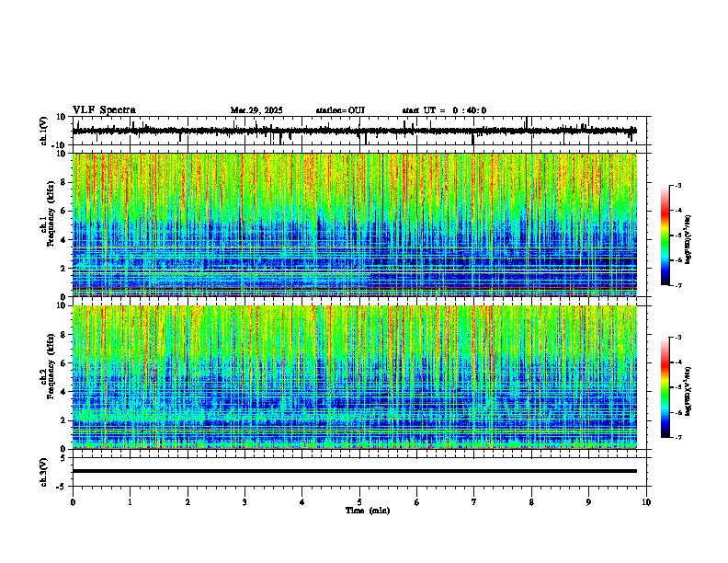This screenshot has height=563, width=728.
Task: Click the time axis tick label "9"
Action: [588, 502]
